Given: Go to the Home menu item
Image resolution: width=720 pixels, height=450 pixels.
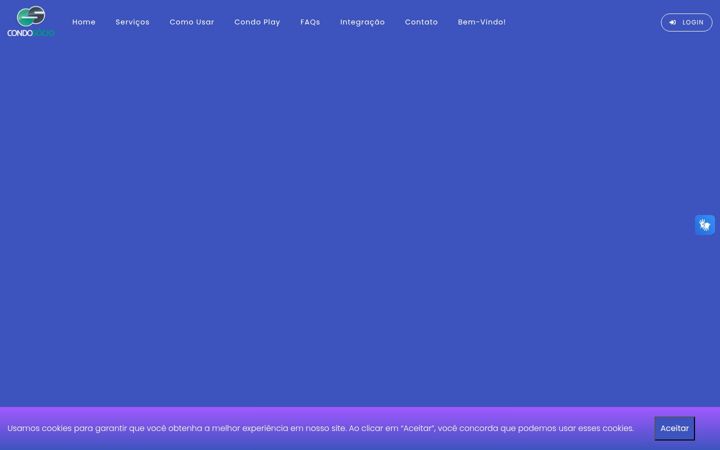Looking at the screenshot, I should tap(84, 22).
